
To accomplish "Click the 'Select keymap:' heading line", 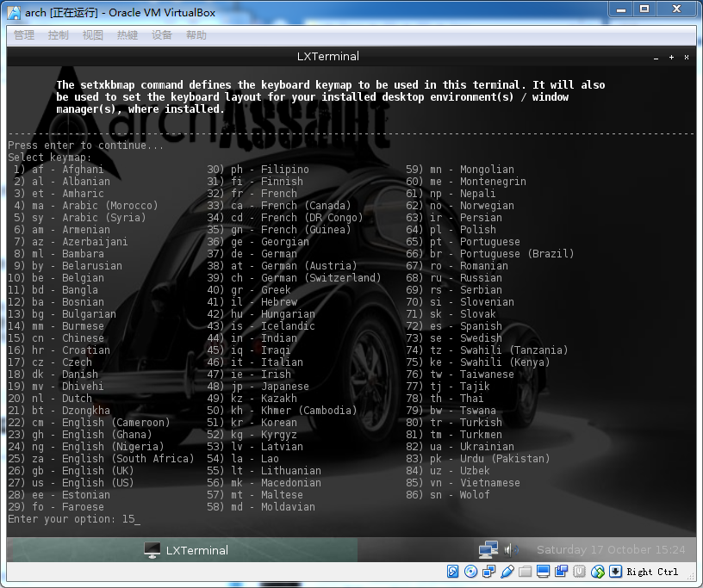I will (50, 158).
